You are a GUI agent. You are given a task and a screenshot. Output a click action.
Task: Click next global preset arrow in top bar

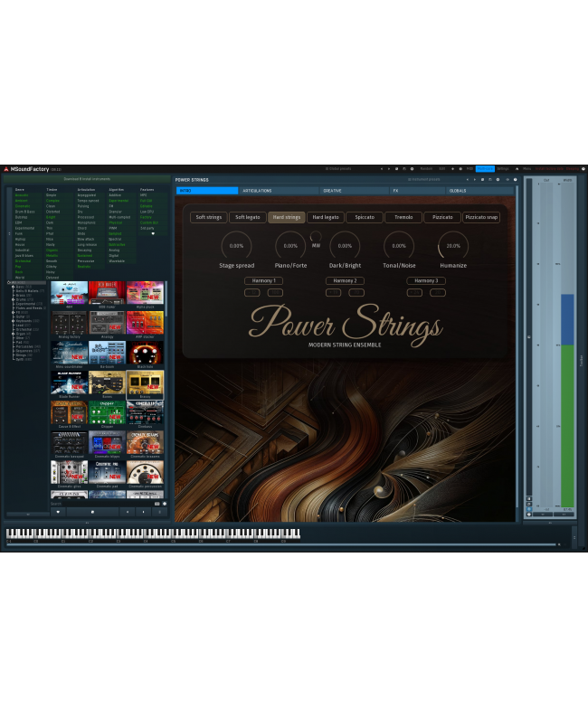coord(389,168)
